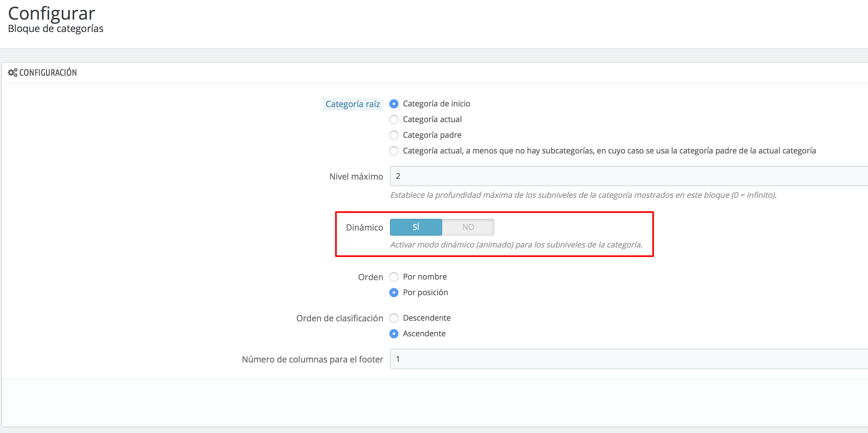Select current category unless no subcategories option
This screenshot has width=868, height=433.
click(394, 151)
